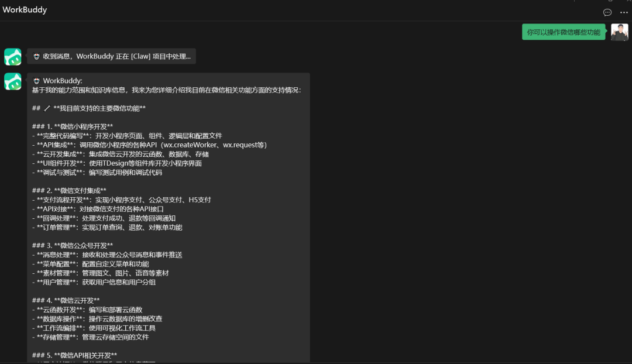Click the 'WorkBuddy:' sender line in the reply
This screenshot has height=364, width=632.
point(57,81)
